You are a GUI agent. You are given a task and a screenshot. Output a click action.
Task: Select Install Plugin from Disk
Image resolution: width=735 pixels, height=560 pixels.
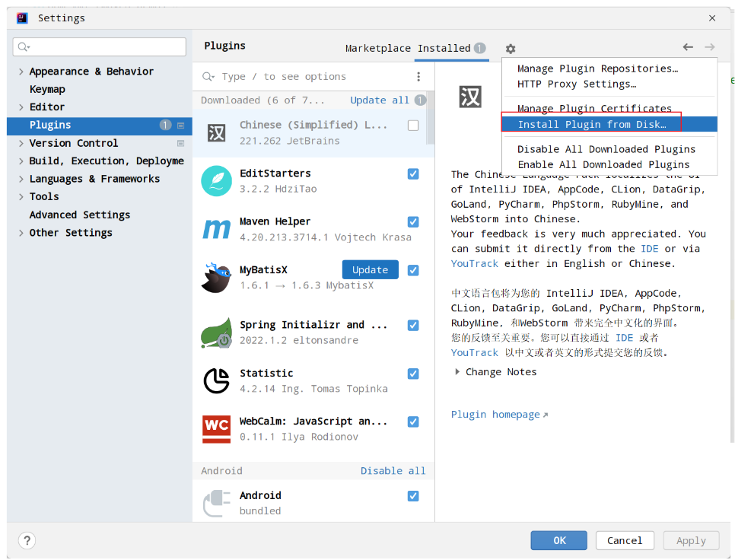609,124
